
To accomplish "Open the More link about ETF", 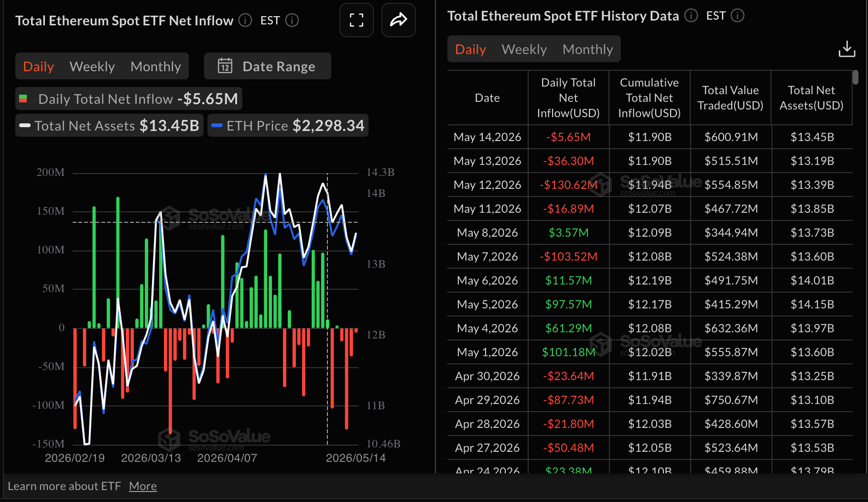I will click(143, 486).
